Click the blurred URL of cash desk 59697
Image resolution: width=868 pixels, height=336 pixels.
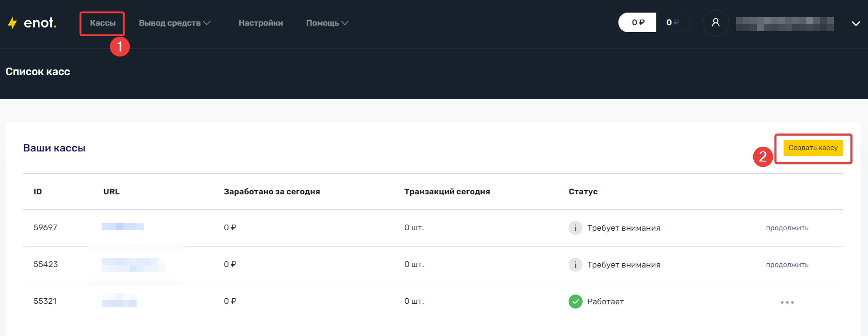(123, 227)
